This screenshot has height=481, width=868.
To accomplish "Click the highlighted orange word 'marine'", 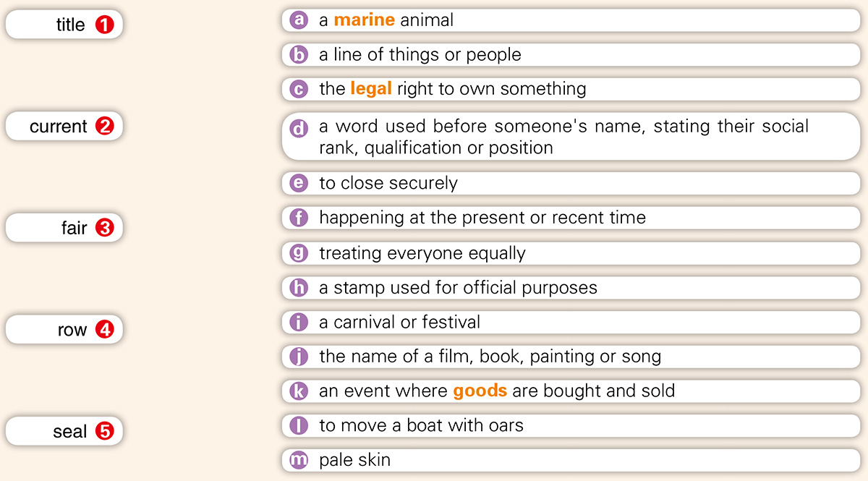I will 364,20.
